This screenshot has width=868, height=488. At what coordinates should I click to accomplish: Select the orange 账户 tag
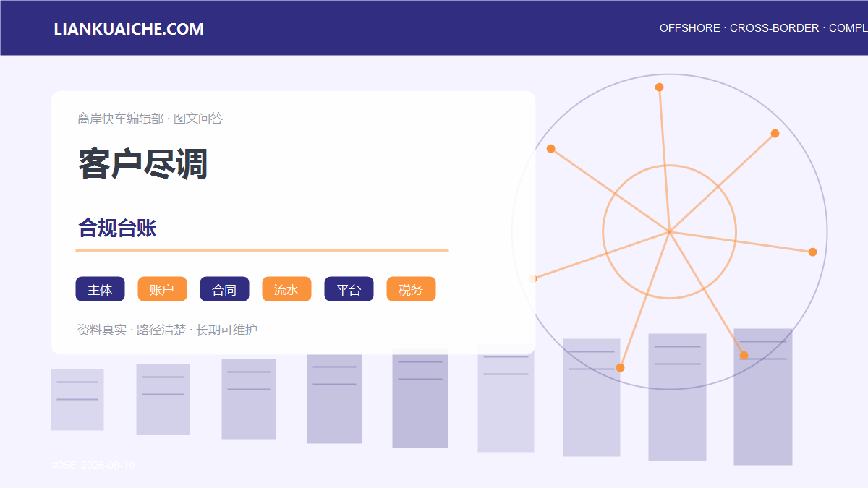tap(162, 289)
